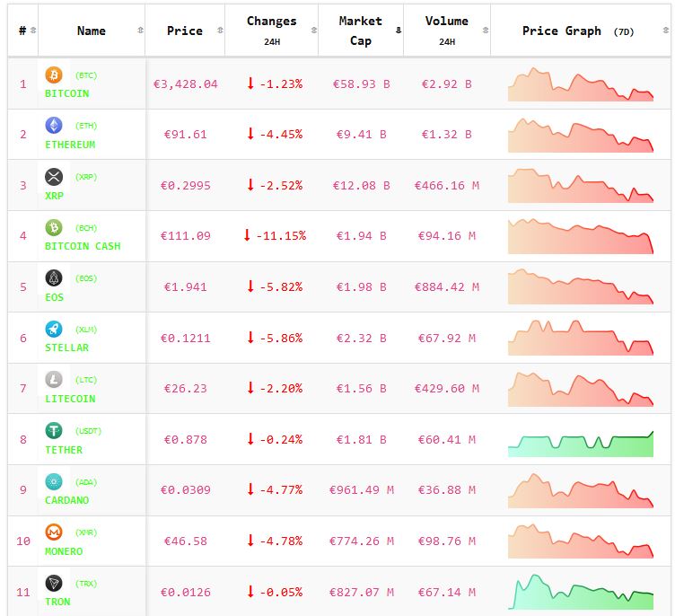Click the XRP logo icon
675x616 pixels.
pos(54,176)
